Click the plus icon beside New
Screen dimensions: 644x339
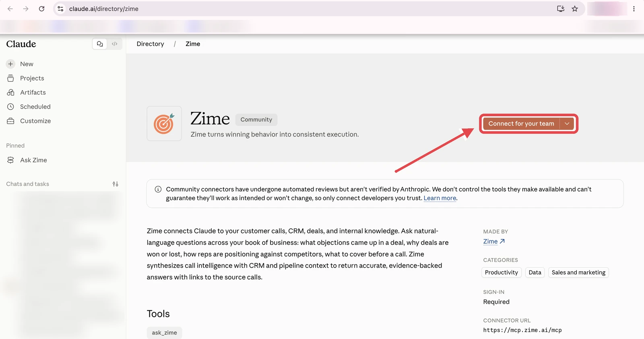pos(10,64)
